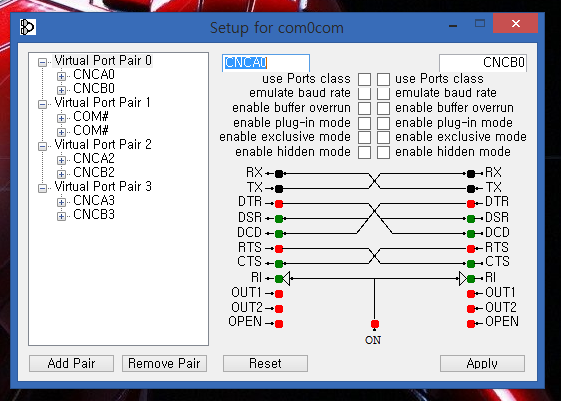Apply the port configuration changes
This screenshot has height=401, width=561.
pos(482,363)
